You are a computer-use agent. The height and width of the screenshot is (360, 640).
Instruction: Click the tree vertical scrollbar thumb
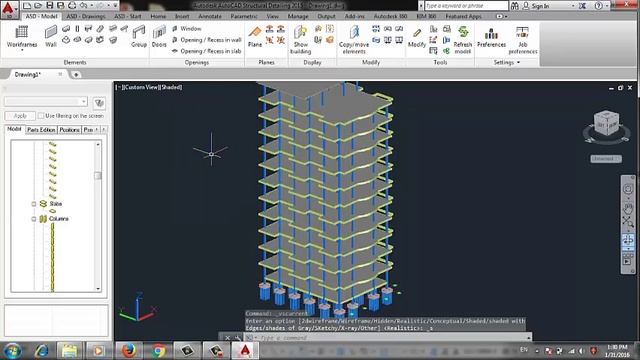(98, 176)
